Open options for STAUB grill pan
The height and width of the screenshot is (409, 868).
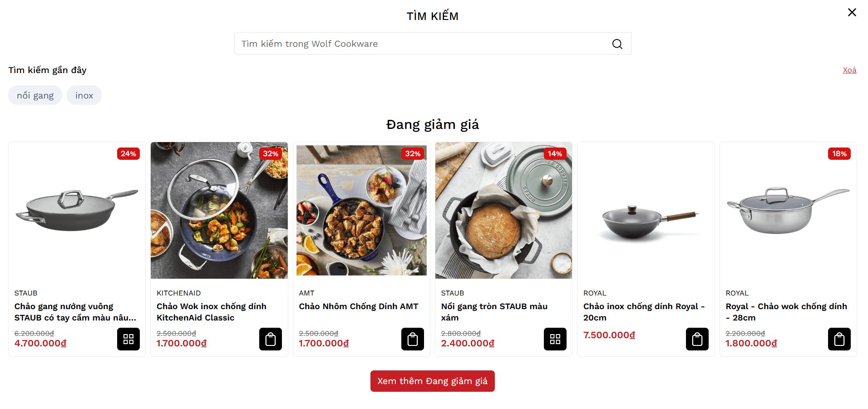tap(128, 339)
